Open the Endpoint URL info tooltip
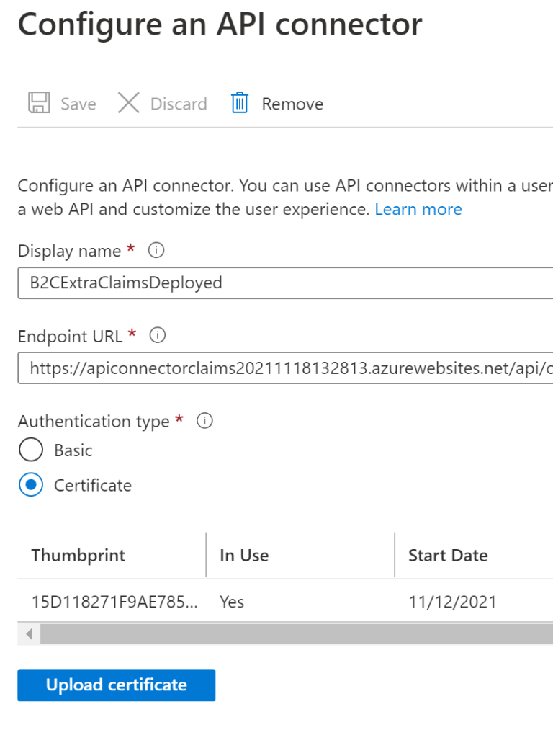 pos(157,335)
